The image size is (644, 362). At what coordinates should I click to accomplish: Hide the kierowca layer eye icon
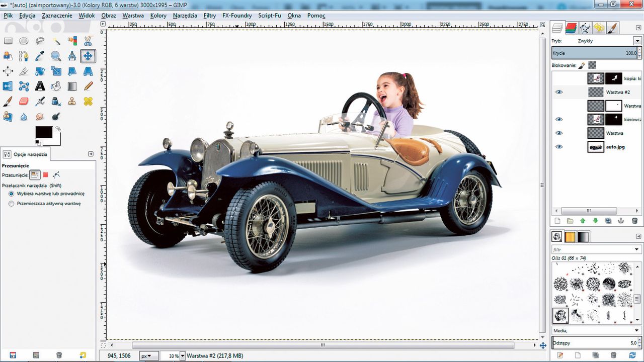[x=559, y=119]
